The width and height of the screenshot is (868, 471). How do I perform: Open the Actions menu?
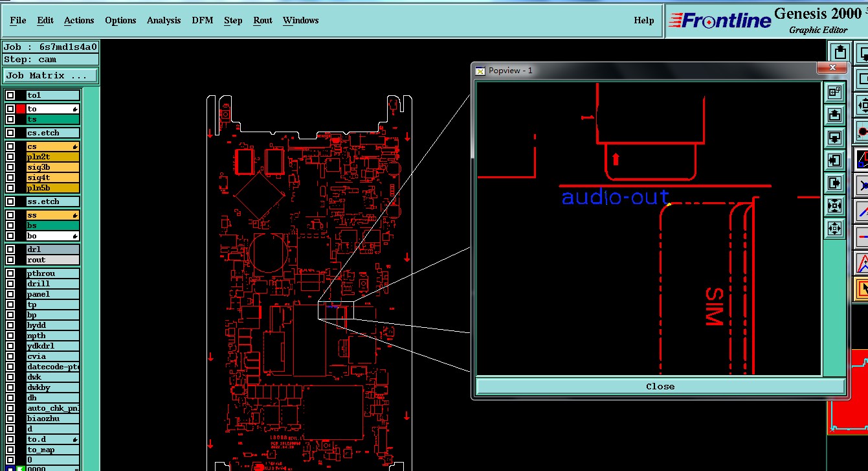(x=79, y=20)
